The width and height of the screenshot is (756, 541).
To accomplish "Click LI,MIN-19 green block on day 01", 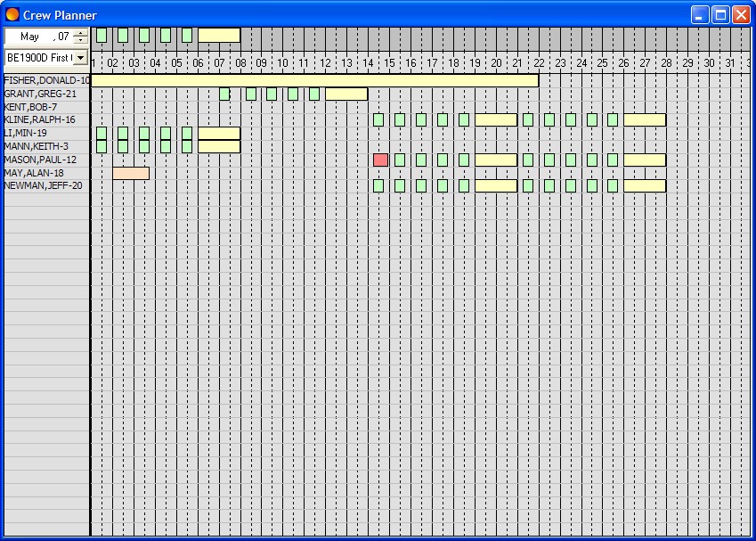I will pyautogui.click(x=102, y=133).
